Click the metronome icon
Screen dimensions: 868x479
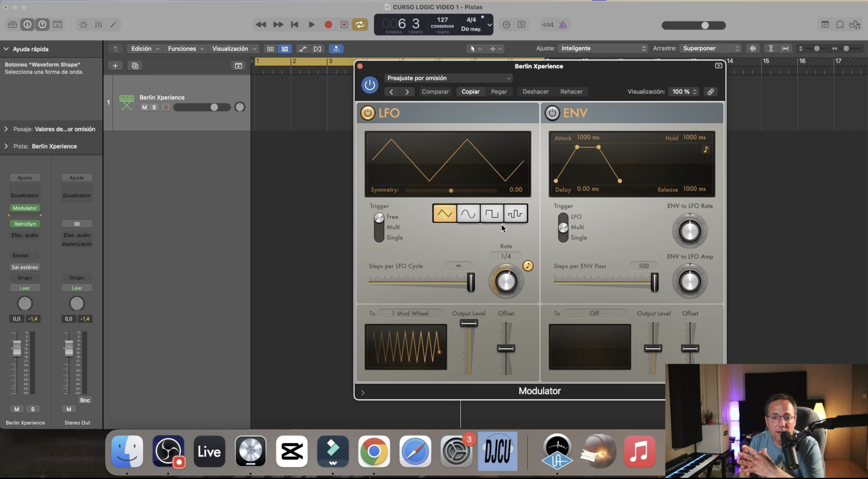tap(563, 25)
